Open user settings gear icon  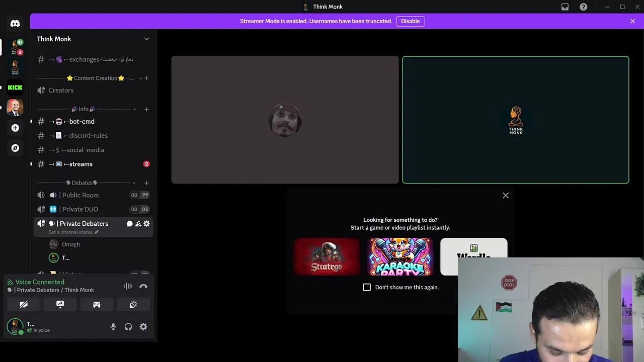point(143,327)
